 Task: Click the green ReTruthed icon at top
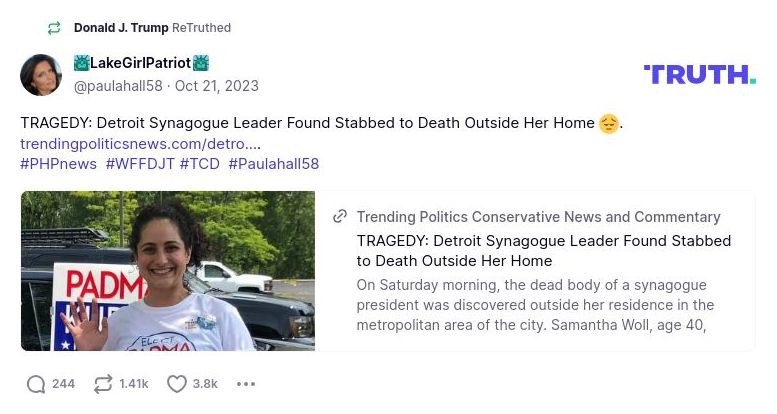coord(54,28)
